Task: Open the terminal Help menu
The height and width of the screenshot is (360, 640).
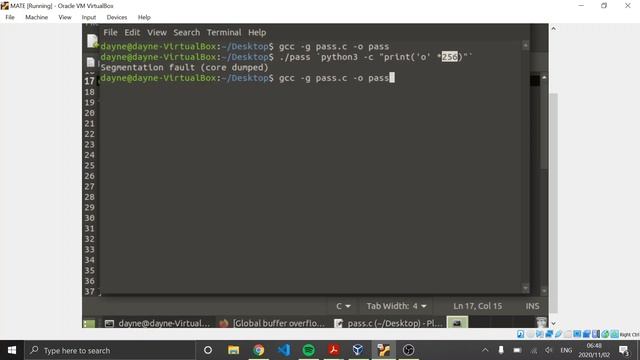Action: pos(257,32)
